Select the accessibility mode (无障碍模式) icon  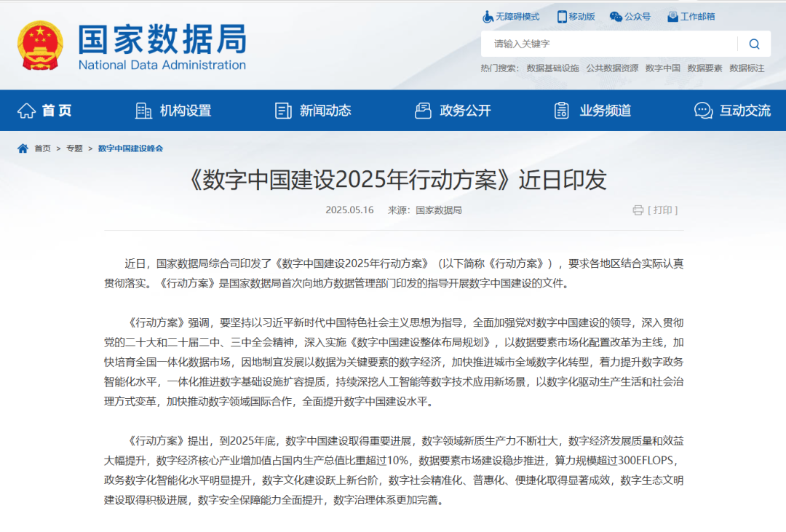click(x=486, y=15)
